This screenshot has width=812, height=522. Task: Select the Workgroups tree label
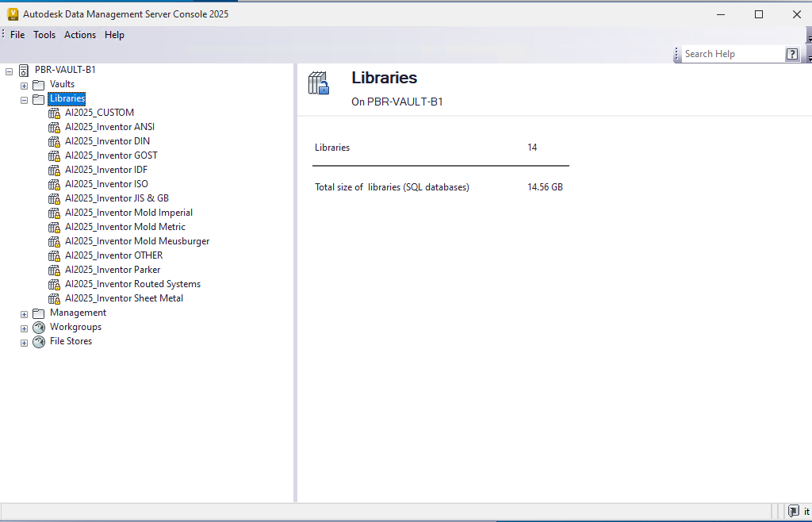pyautogui.click(x=75, y=327)
